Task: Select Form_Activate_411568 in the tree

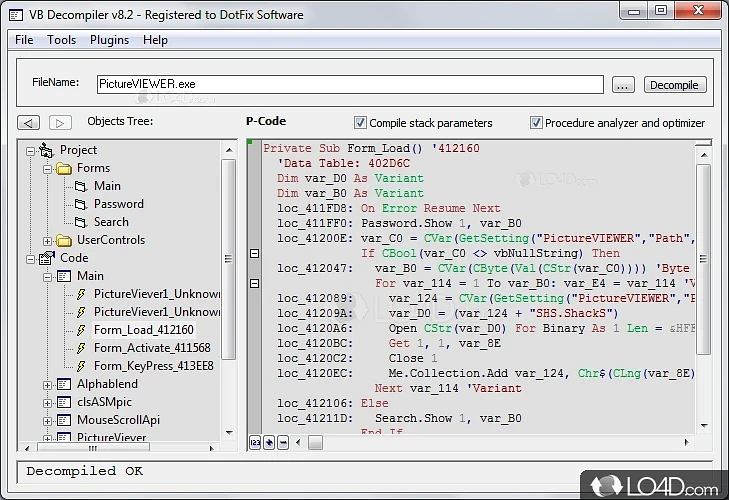Action: (152, 348)
